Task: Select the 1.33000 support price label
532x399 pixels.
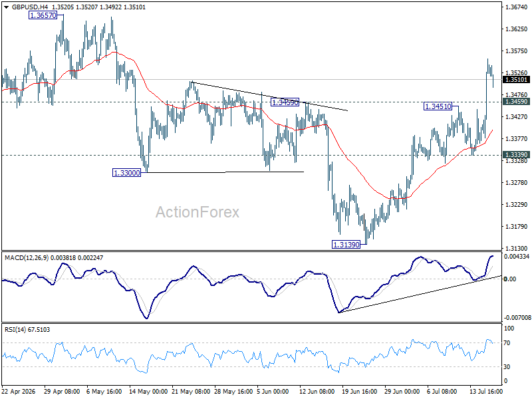Action: click(x=126, y=173)
